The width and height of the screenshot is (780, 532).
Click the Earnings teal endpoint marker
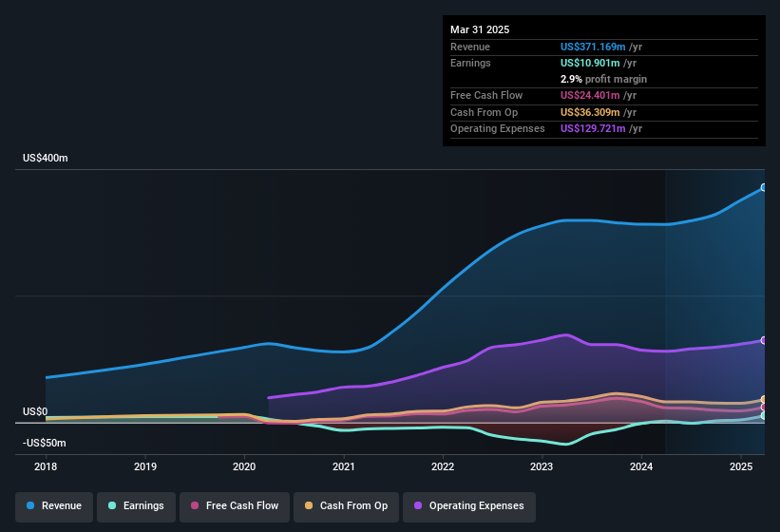(764, 415)
